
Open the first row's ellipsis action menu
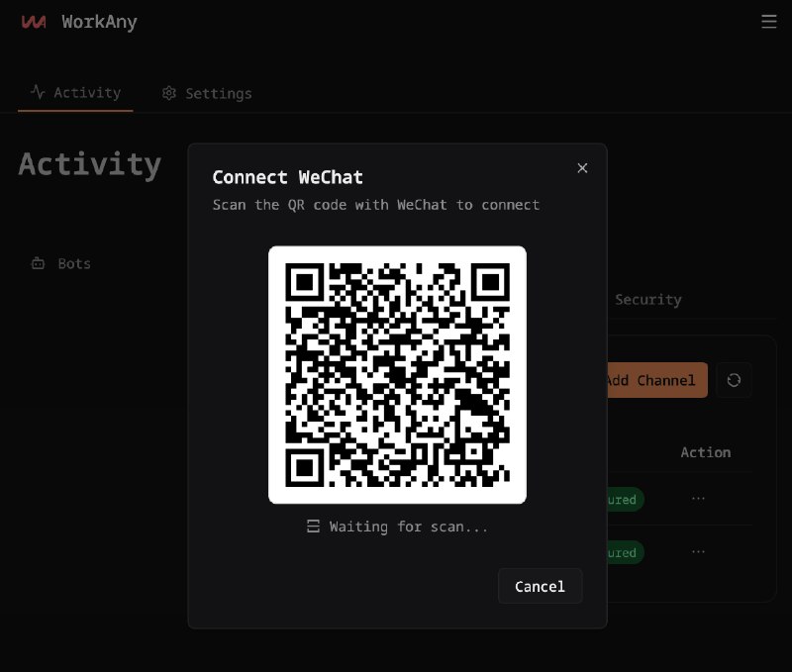(x=699, y=499)
